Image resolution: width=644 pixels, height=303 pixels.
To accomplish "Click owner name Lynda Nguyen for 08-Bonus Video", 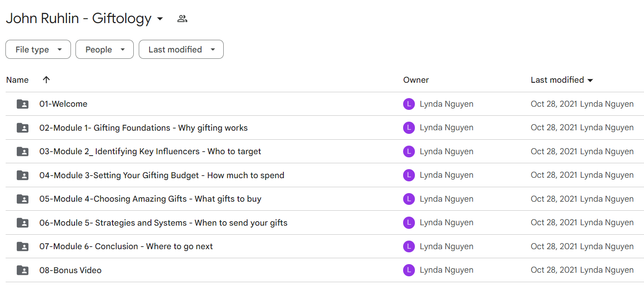I will [x=447, y=270].
